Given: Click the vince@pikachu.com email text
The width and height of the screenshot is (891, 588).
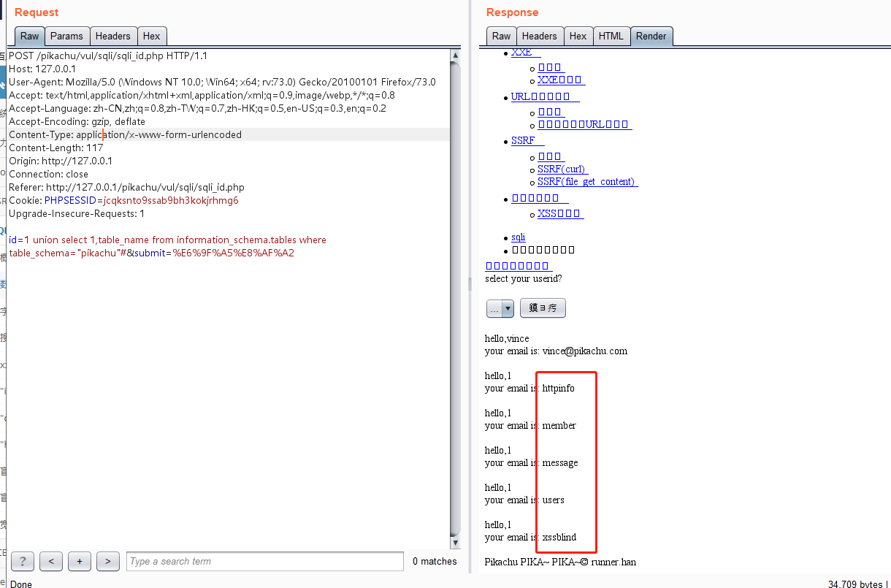Looking at the screenshot, I should pyautogui.click(x=585, y=351).
